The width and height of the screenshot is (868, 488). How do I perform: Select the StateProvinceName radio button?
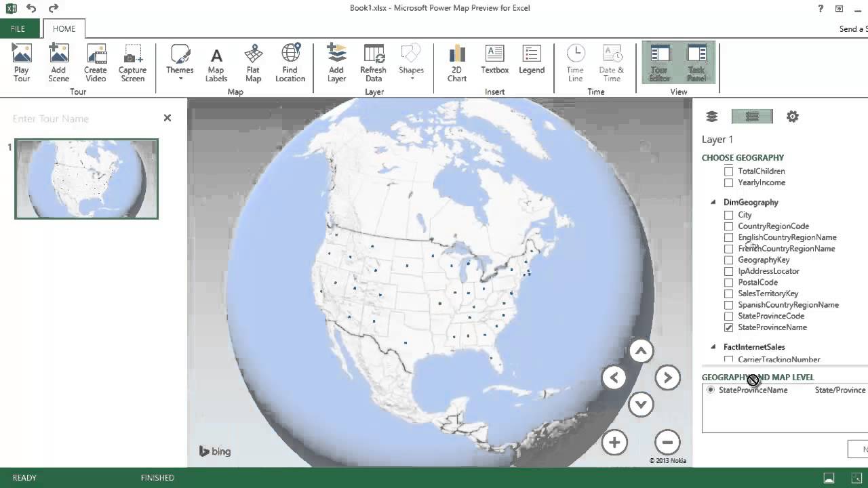[710, 390]
